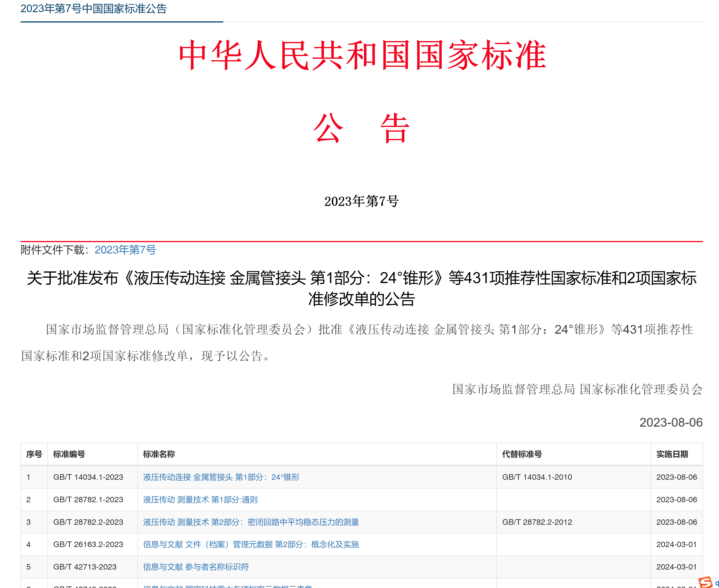Click the 序号 column header
The width and height of the screenshot is (719, 588).
pos(34,454)
